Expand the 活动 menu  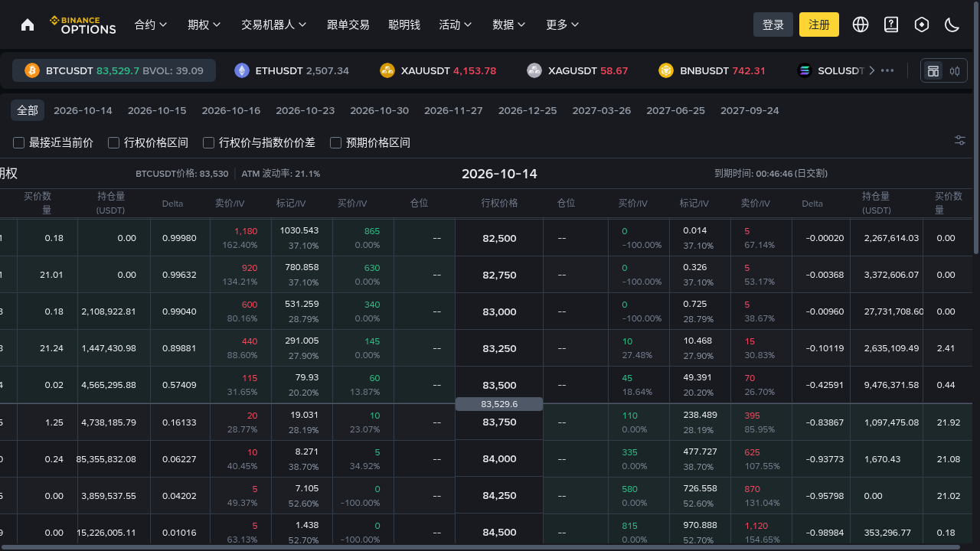point(456,24)
